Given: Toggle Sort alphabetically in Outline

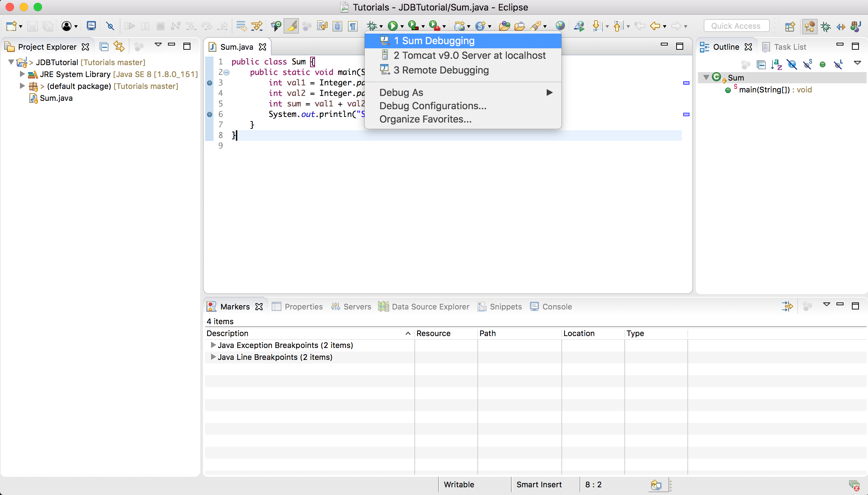Looking at the screenshot, I should point(776,64).
